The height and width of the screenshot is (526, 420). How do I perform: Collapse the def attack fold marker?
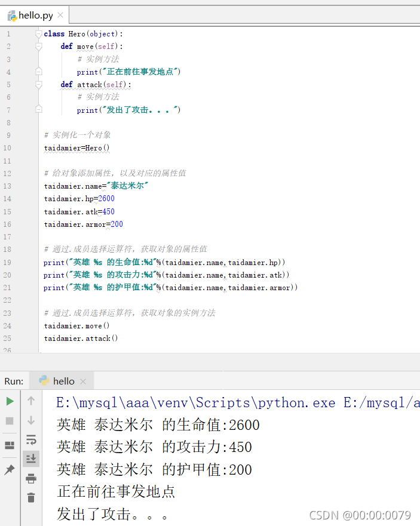point(39,85)
